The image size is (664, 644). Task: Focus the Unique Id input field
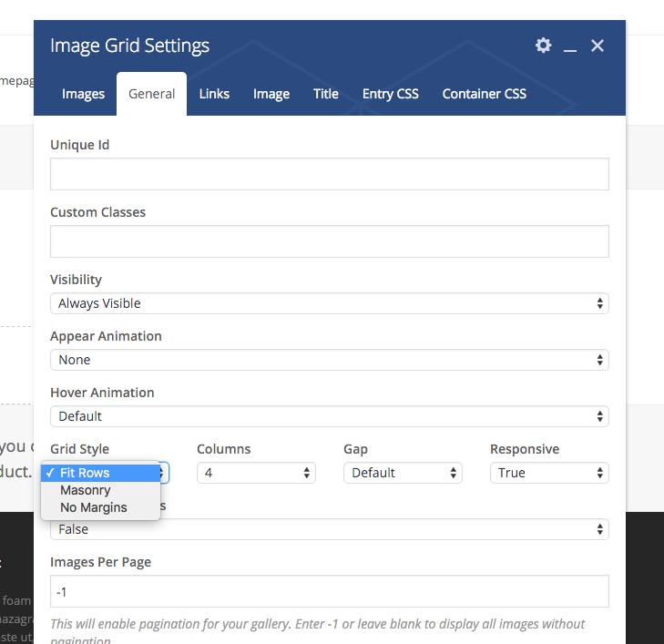[330, 174]
